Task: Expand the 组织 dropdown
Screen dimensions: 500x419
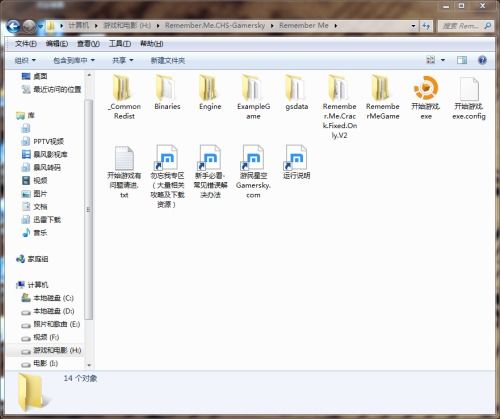Action: 25,60
